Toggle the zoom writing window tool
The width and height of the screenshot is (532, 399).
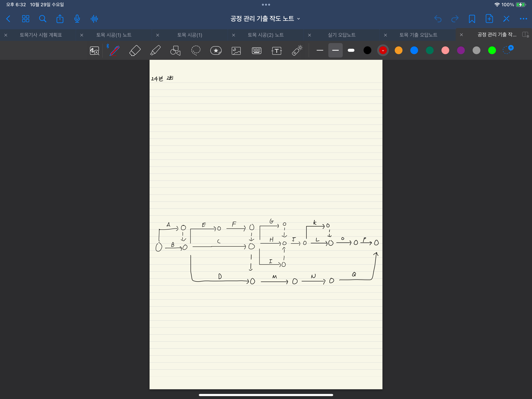click(94, 50)
